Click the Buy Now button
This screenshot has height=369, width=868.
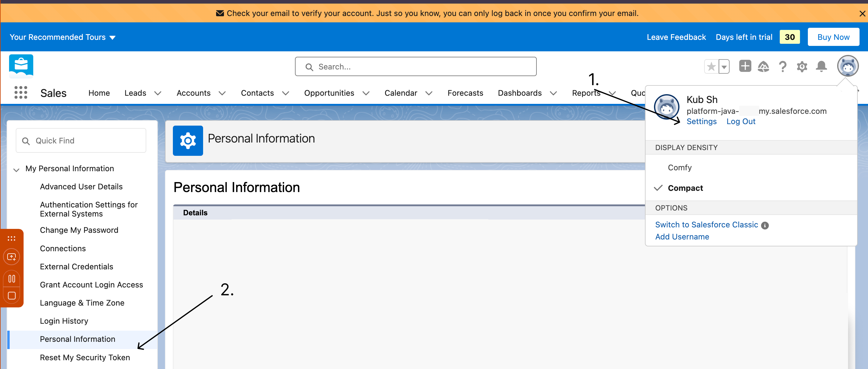(x=833, y=37)
